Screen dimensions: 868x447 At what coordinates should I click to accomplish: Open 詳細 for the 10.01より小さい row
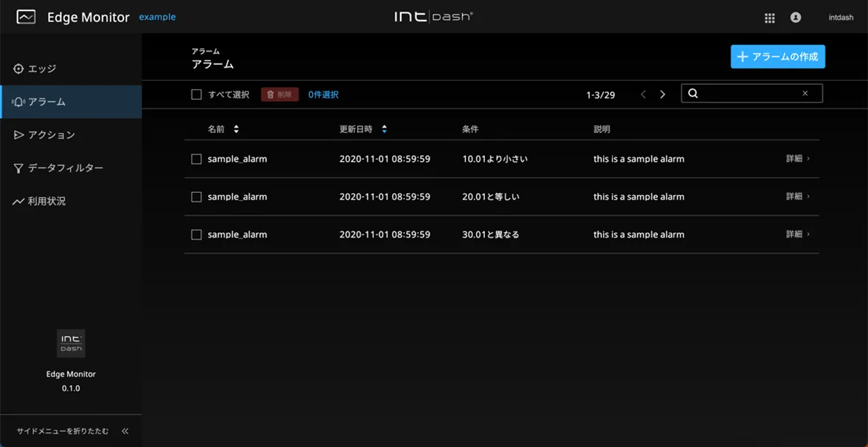pyautogui.click(x=799, y=158)
